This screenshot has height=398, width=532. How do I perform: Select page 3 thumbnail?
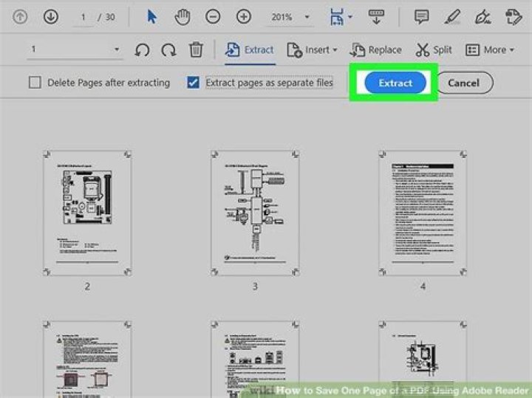click(255, 213)
